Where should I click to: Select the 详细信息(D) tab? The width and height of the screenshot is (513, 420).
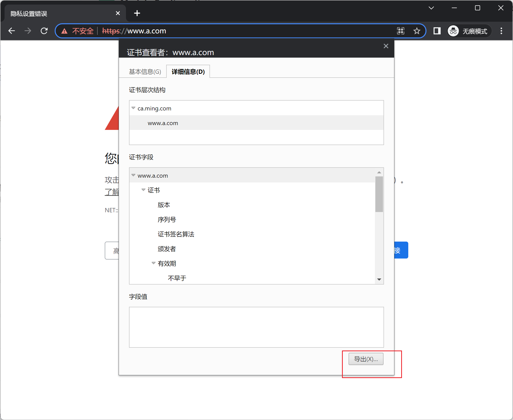click(x=188, y=72)
